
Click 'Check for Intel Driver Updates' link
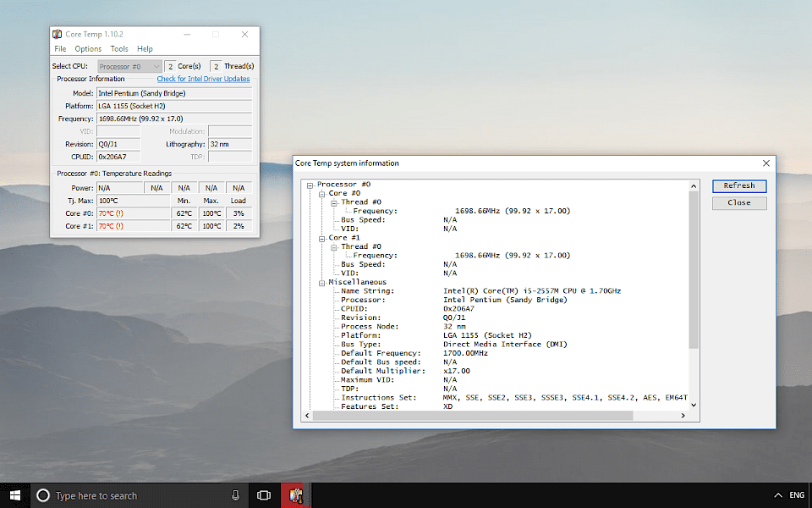tap(203, 79)
